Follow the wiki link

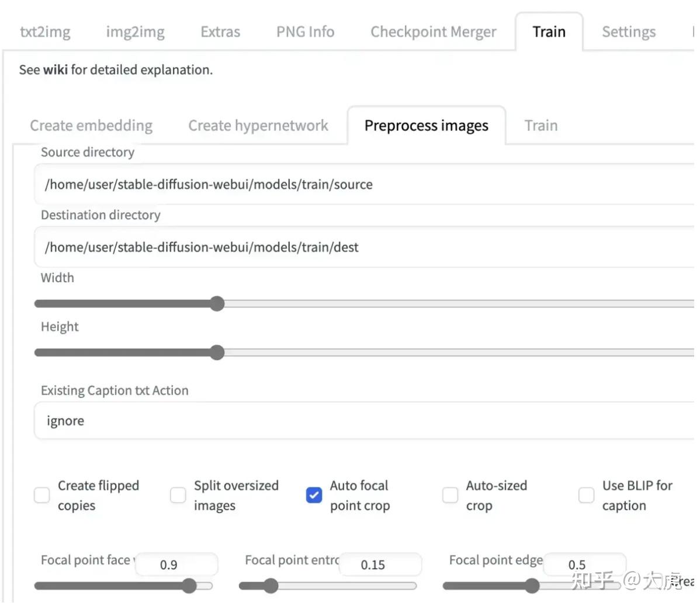56,70
